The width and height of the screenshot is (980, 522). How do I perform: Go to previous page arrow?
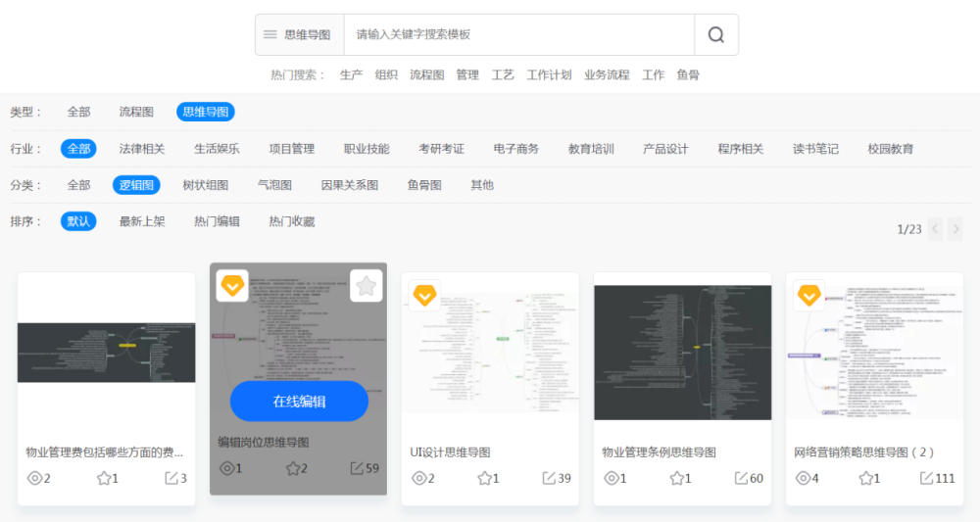click(935, 229)
